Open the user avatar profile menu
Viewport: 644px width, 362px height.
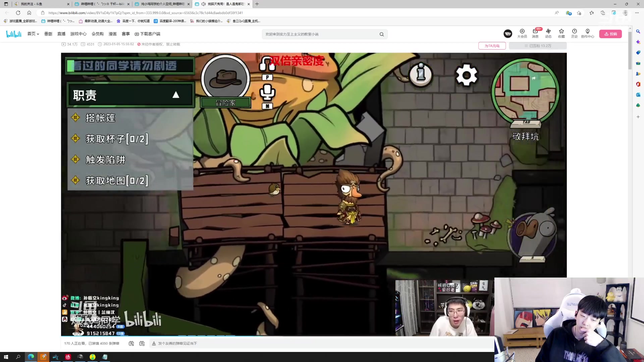point(508,34)
